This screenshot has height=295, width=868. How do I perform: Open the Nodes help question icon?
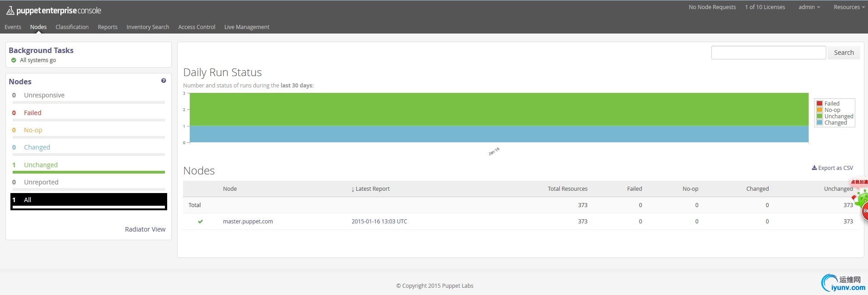(164, 81)
